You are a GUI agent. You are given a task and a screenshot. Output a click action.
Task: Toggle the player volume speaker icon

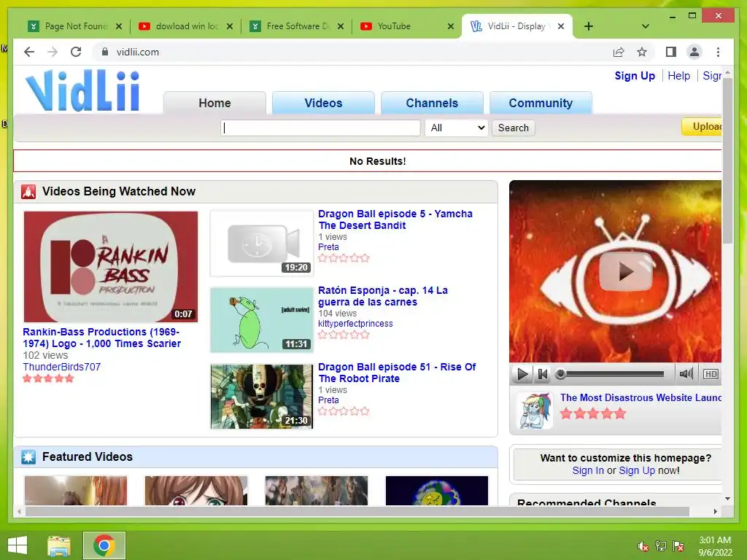pyautogui.click(x=686, y=374)
